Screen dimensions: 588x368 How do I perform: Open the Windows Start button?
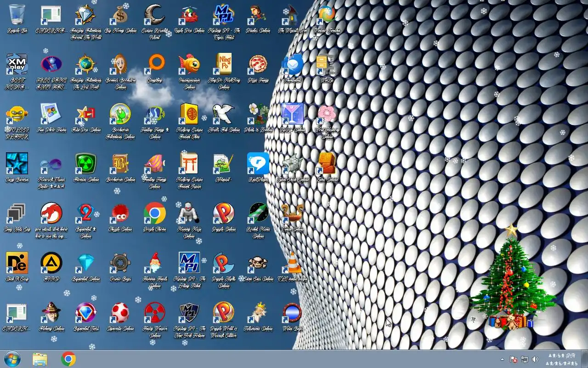[12, 359]
